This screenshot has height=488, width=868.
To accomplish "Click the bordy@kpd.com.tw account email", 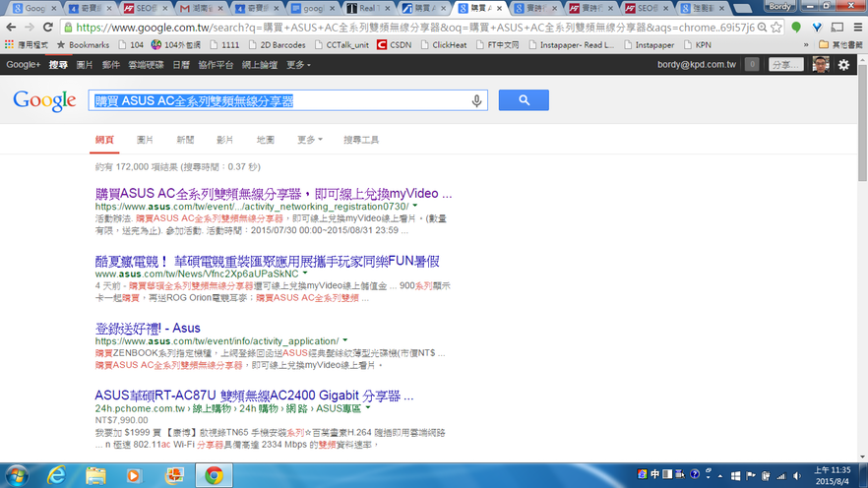I will tap(697, 65).
